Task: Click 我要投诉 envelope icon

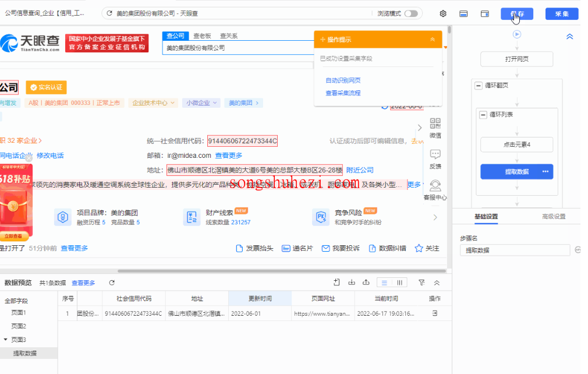Action: pos(325,248)
